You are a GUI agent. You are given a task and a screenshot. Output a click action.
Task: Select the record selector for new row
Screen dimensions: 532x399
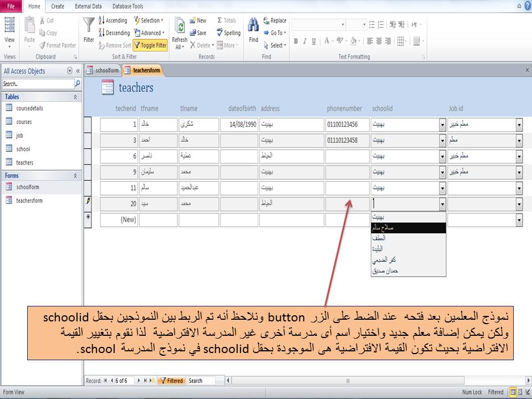coord(88,220)
